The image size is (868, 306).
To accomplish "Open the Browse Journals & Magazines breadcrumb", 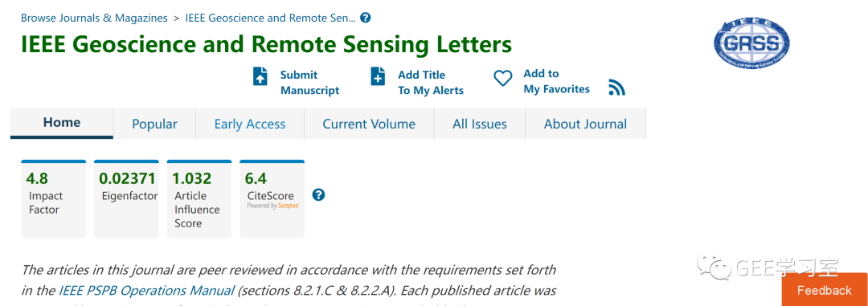I will coord(94,18).
